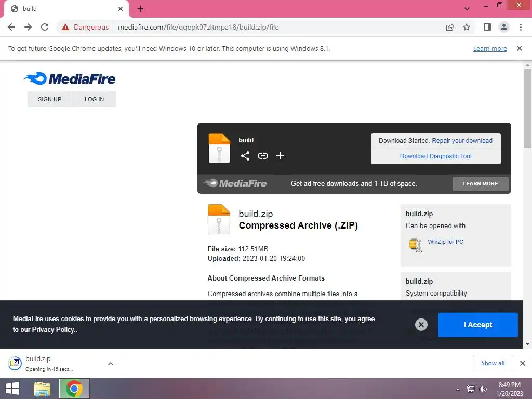Open network status tray icon
The image size is (532, 399).
click(471, 389)
